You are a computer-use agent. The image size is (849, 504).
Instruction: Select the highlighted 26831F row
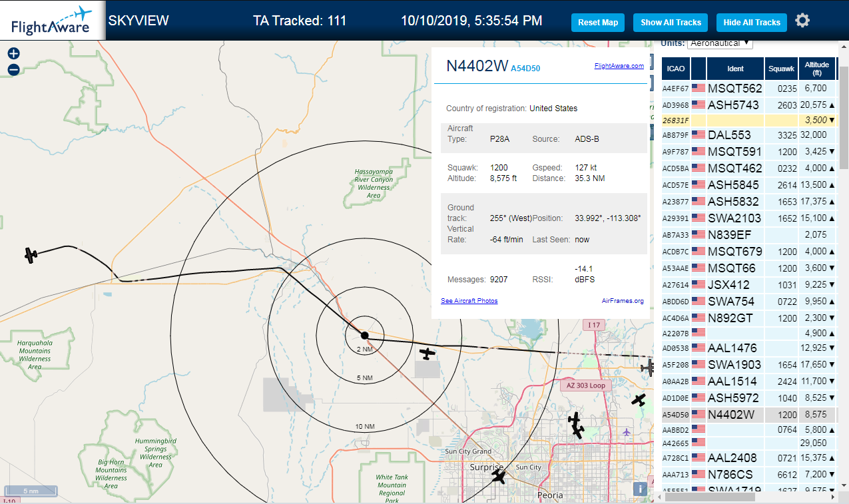pyautogui.click(x=749, y=120)
